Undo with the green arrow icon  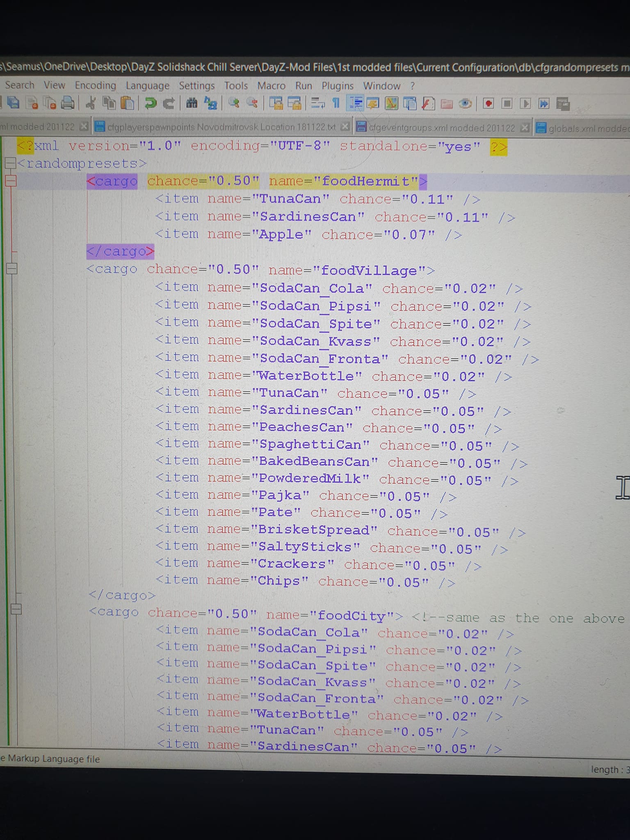click(151, 103)
